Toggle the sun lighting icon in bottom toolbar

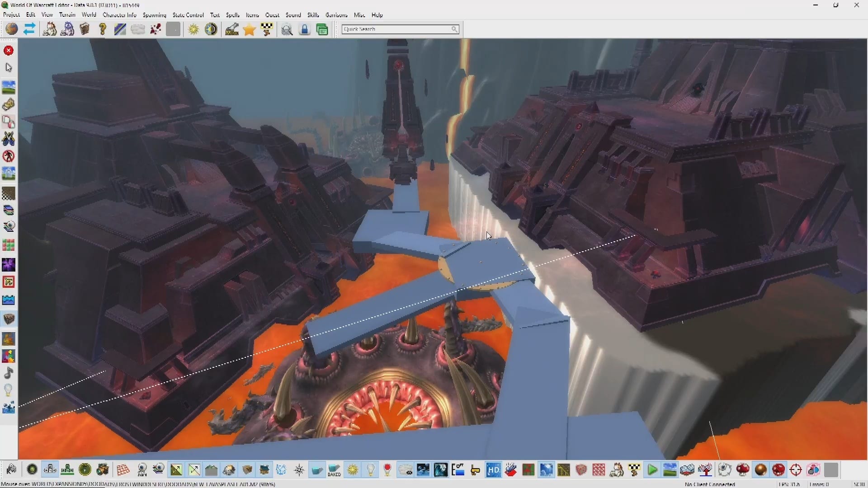pyautogui.click(x=353, y=470)
